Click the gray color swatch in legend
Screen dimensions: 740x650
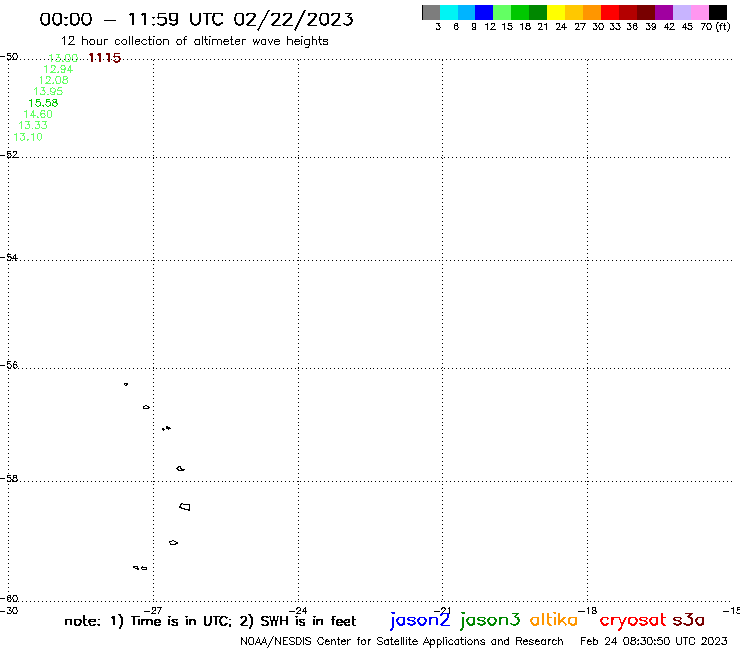431,12
